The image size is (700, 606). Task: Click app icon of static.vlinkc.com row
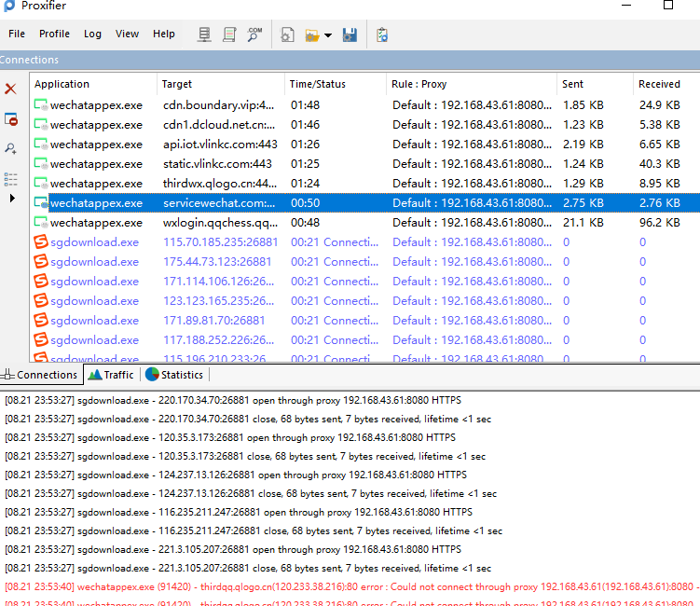click(41, 164)
